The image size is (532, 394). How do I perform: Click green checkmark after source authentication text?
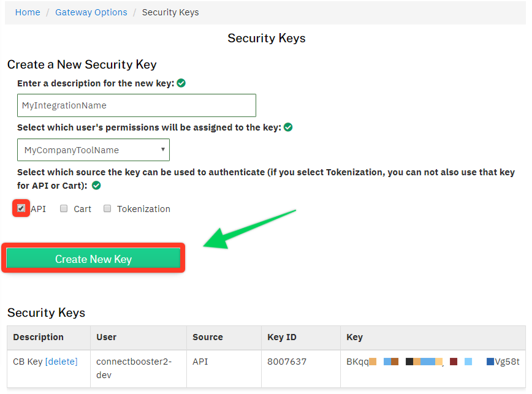click(x=96, y=185)
